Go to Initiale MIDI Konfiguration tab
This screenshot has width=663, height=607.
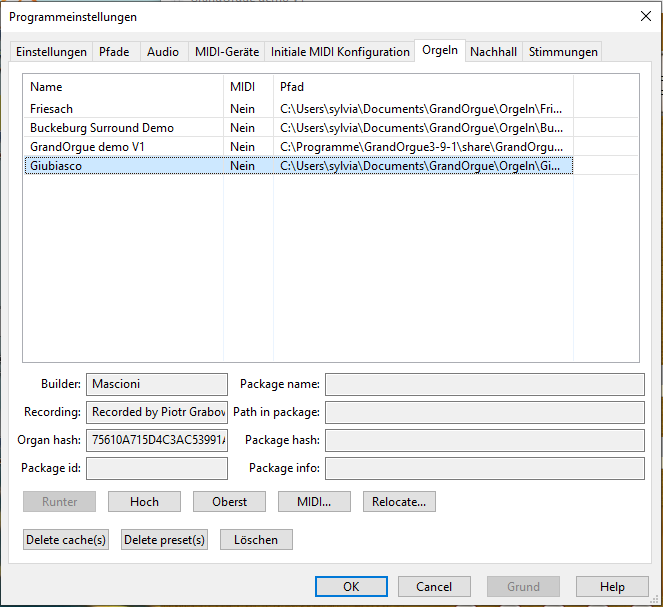[x=340, y=52]
